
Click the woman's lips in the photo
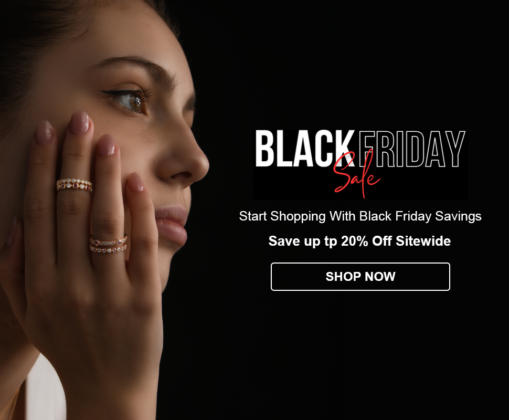click(x=172, y=225)
